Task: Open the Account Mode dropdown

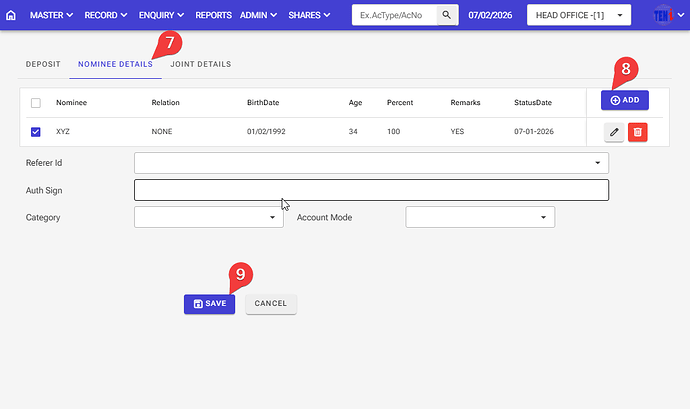Action: click(479, 217)
